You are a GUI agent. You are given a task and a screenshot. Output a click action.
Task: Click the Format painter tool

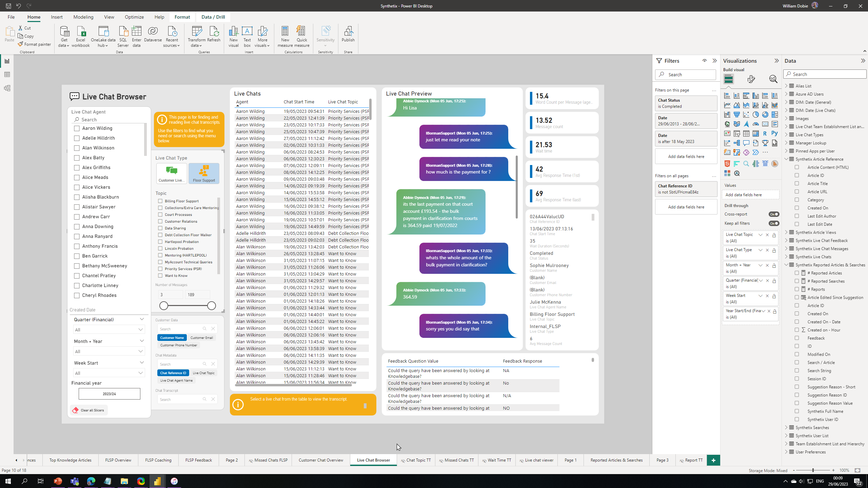click(x=35, y=44)
